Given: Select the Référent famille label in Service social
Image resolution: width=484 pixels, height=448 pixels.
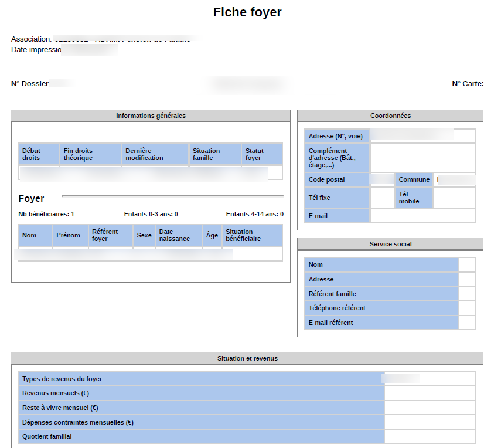Looking at the screenshot, I should click(x=381, y=294).
